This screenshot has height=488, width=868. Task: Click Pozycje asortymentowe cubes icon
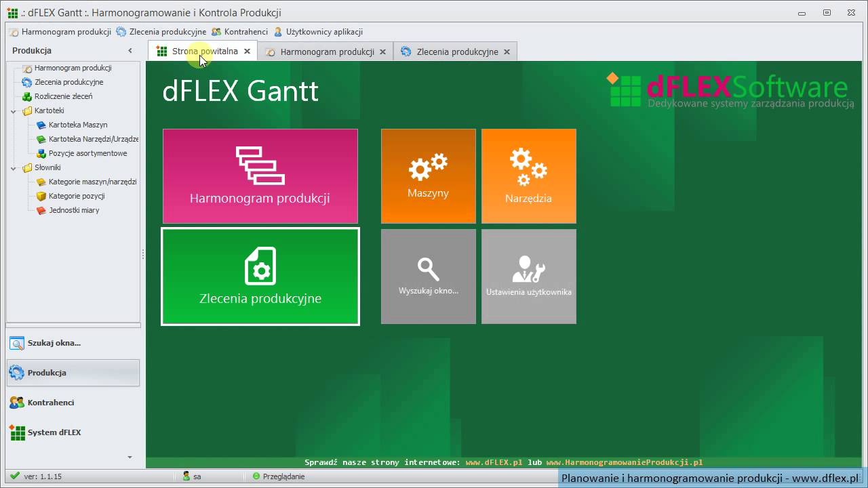[41, 153]
